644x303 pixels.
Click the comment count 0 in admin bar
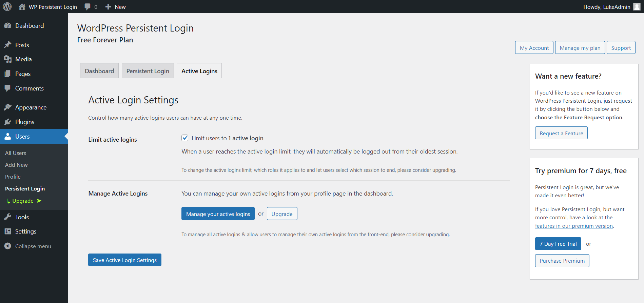[96, 7]
